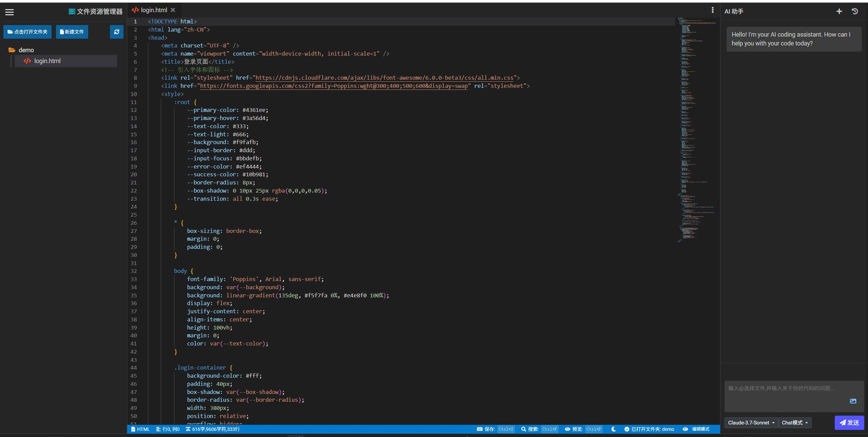Click the 616字,9606字符,333行 word count

click(213, 429)
